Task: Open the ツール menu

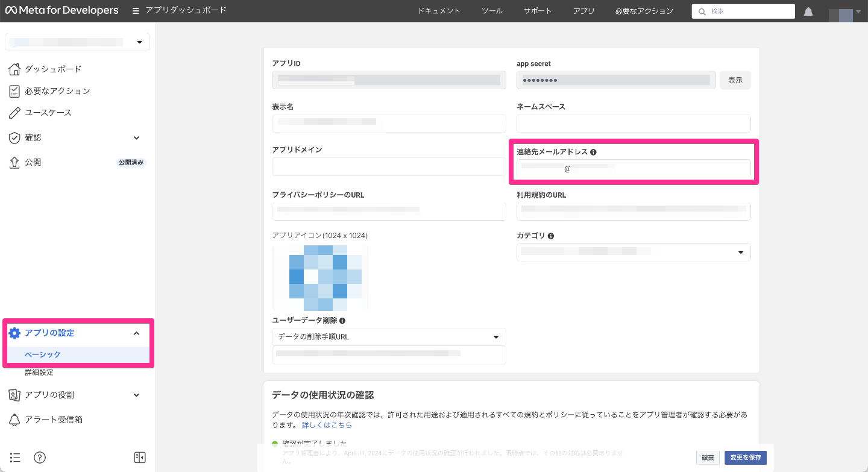Action: pyautogui.click(x=492, y=11)
